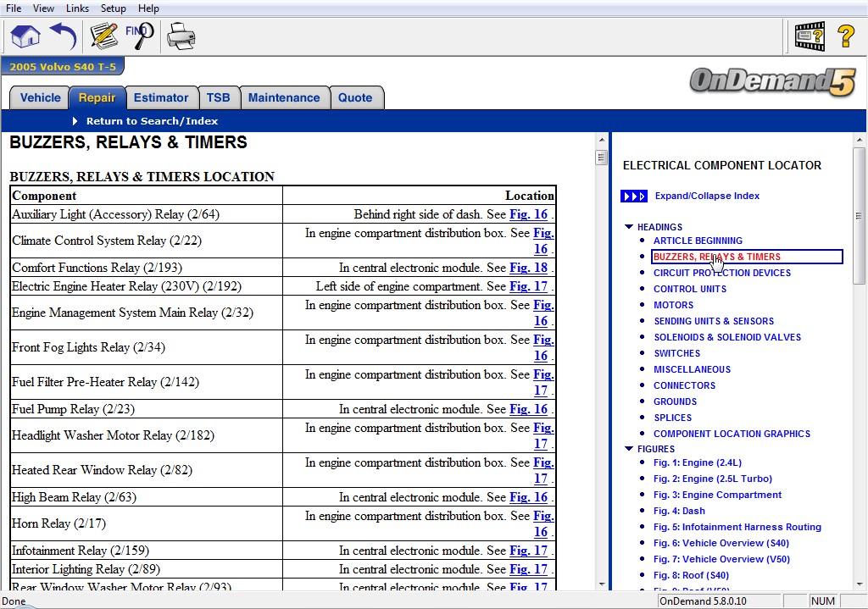Open Fig. 17 link for Electric Engine Heater Relay

528,286
